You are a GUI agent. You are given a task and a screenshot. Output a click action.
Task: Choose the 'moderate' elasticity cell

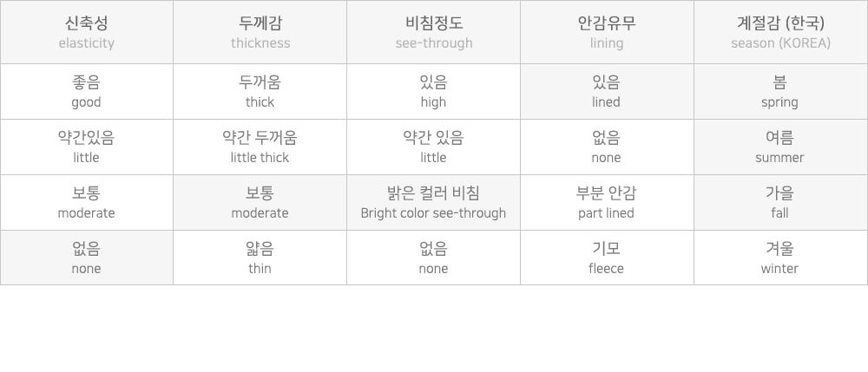[x=86, y=202]
